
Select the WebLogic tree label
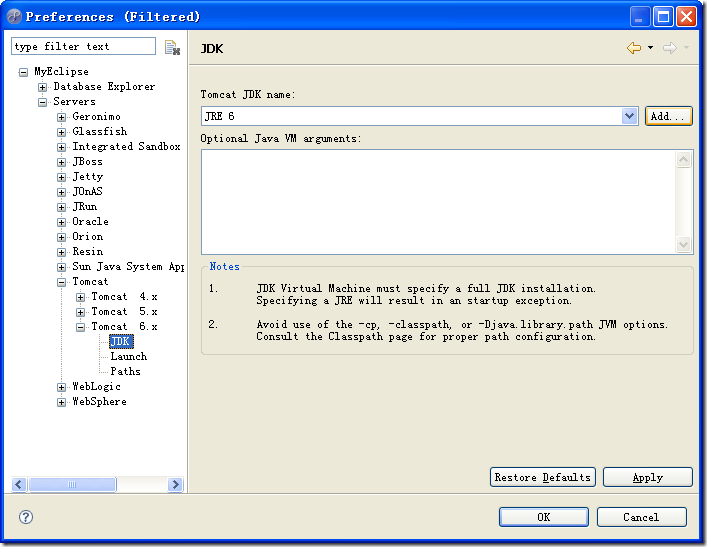coord(96,386)
